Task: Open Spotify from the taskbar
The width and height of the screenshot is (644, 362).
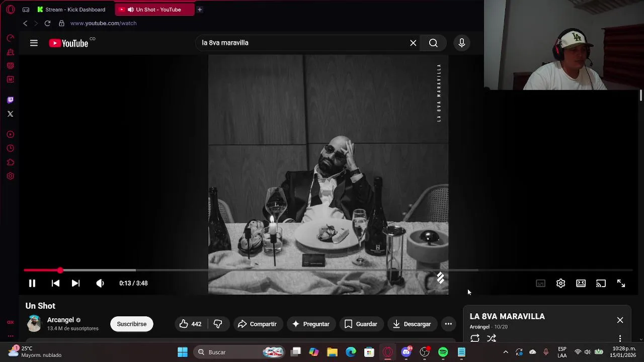Action: [443, 352]
